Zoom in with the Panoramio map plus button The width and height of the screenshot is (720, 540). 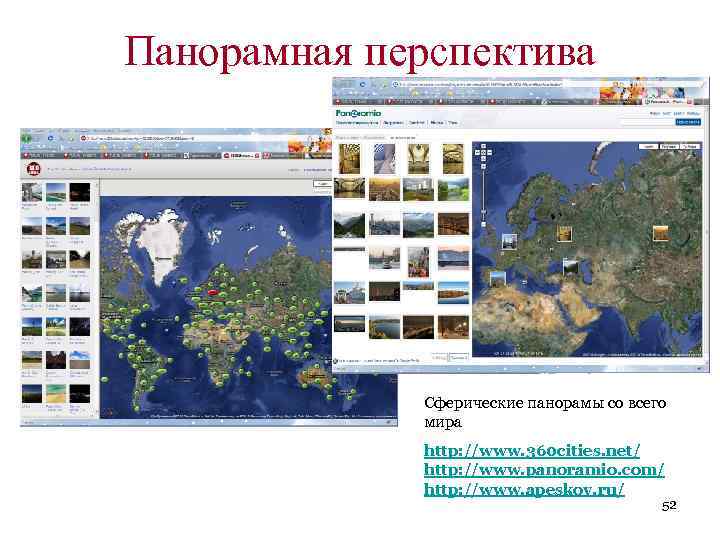[483, 166]
